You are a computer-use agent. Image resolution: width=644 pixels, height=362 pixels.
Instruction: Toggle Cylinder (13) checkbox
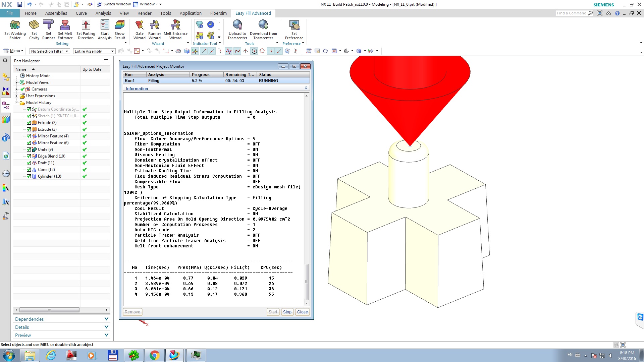pyautogui.click(x=29, y=176)
